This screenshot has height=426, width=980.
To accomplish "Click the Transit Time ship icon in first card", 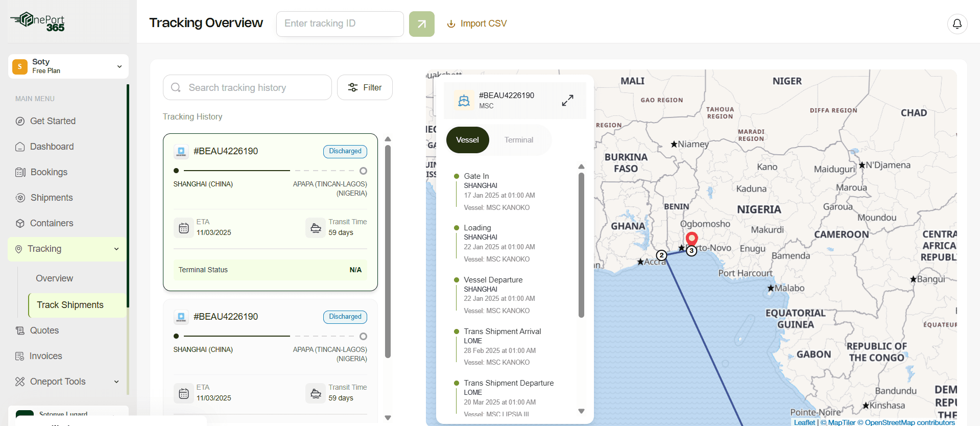I will click(x=316, y=228).
